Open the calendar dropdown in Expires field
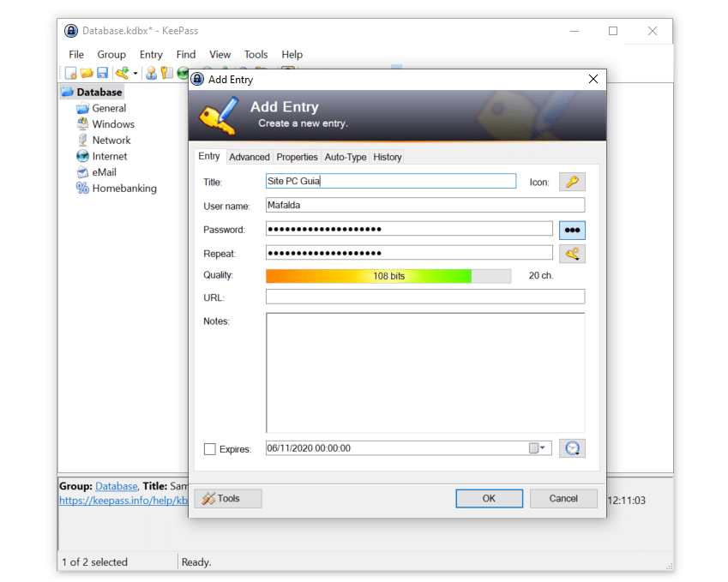728x582 pixels. click(x=537, y=448)
